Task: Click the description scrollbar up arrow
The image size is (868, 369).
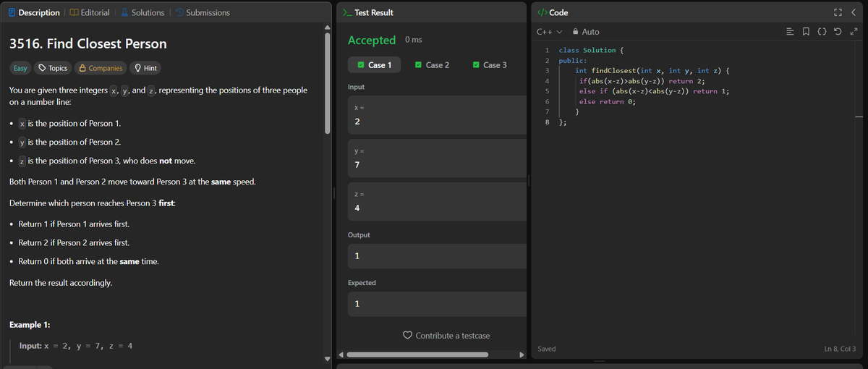Action: (328, 26)
